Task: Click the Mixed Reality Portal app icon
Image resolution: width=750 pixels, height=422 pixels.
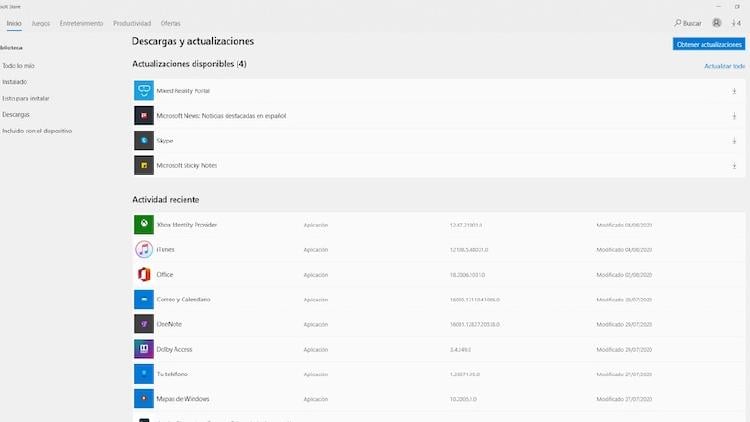Action: pos(143,90)
